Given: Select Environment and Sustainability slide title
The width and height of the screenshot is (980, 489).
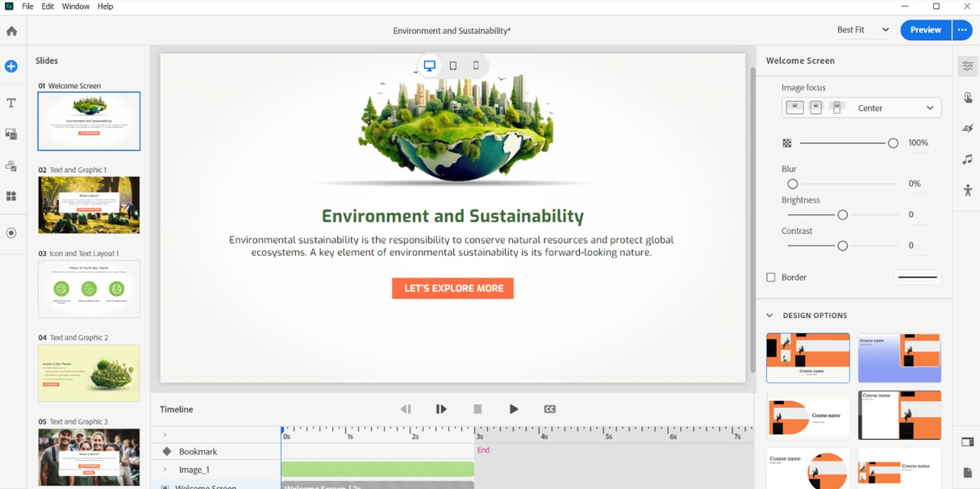Looking at the screenshot, I should 452,215.
